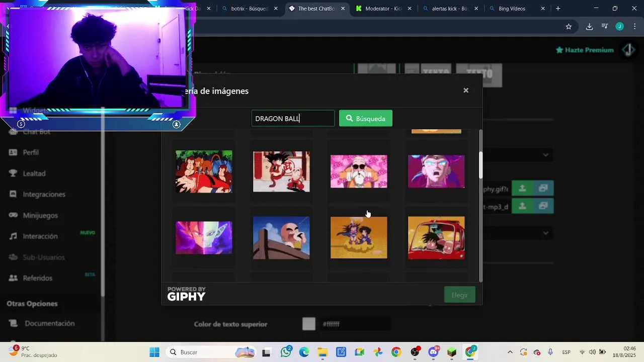Open the Referidos sidebar item
This screenshot has width=644, height=362.
37,278
